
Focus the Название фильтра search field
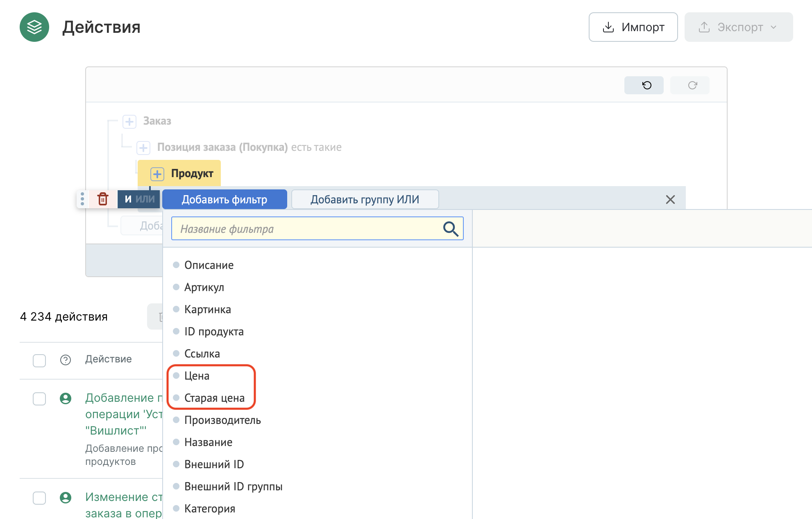(x=317, y=229)
